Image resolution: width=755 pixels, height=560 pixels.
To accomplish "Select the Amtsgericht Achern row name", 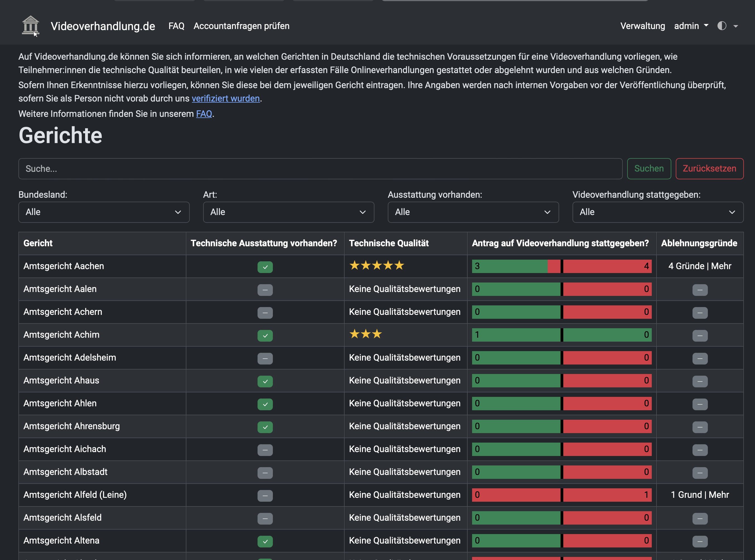I will pyautogui.click(x=63, y=312).
